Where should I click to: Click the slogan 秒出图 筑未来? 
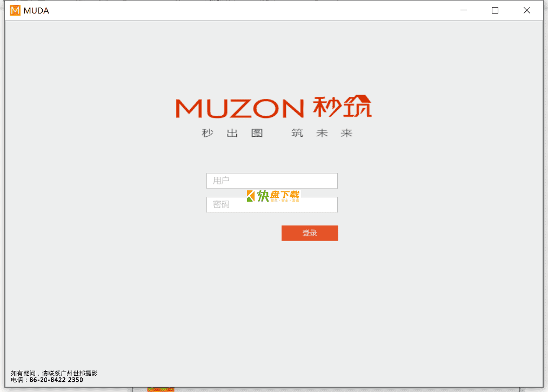[277, 133]
